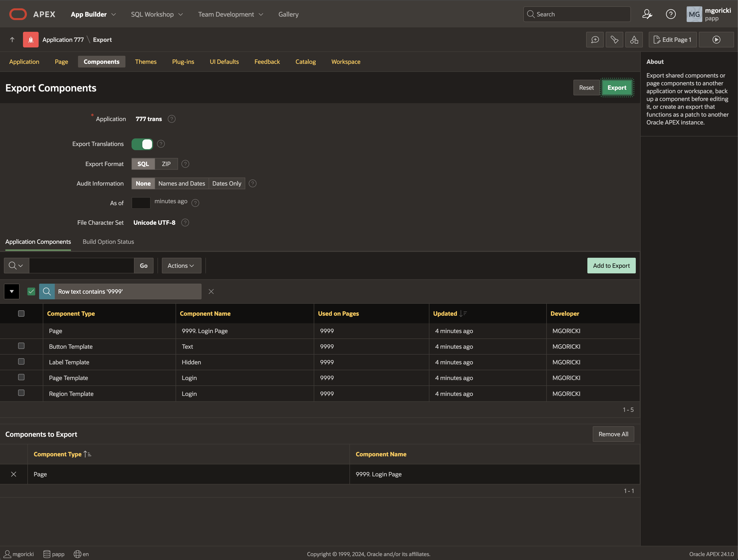Open the administration user icon
This screenshot has width=738, height=560.
(647, 14)
